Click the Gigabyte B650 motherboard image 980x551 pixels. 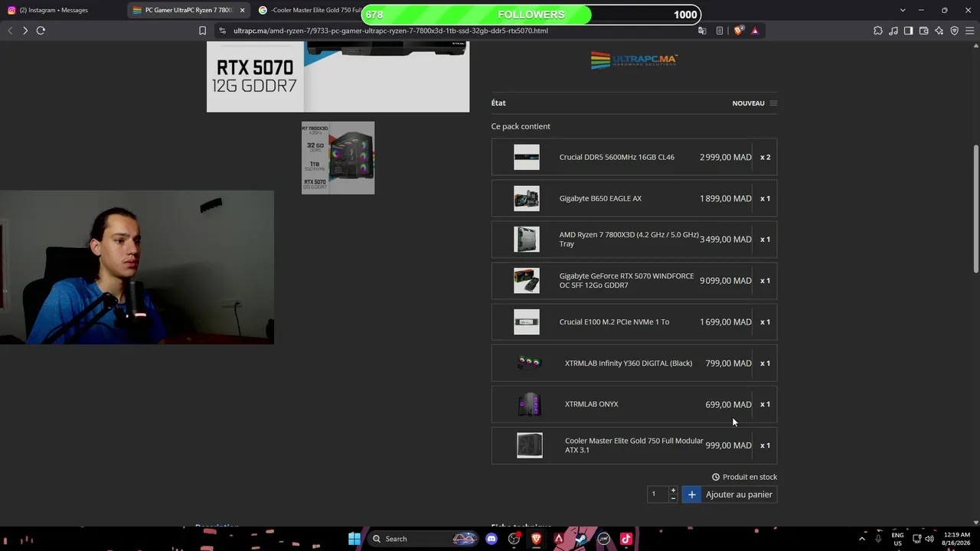[527, 198]
